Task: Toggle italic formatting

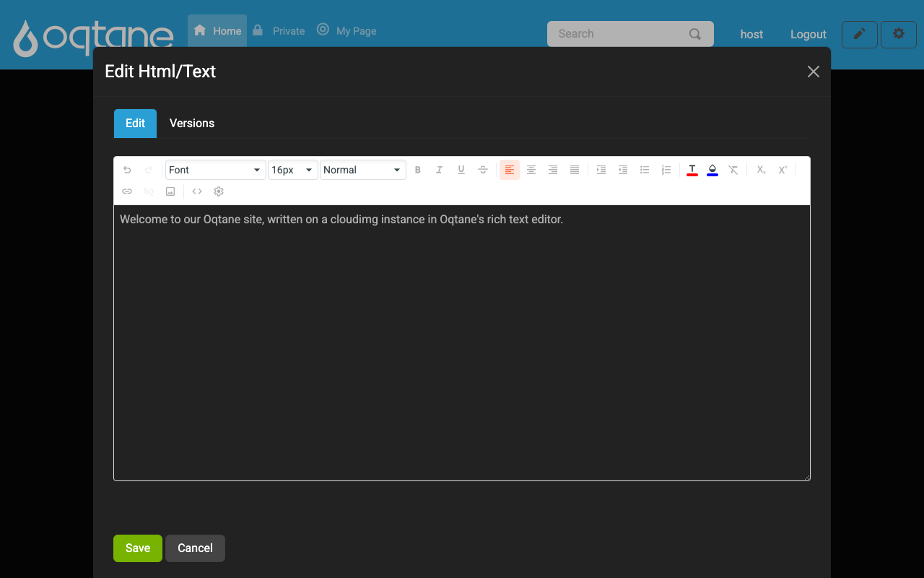Action: 439,170
